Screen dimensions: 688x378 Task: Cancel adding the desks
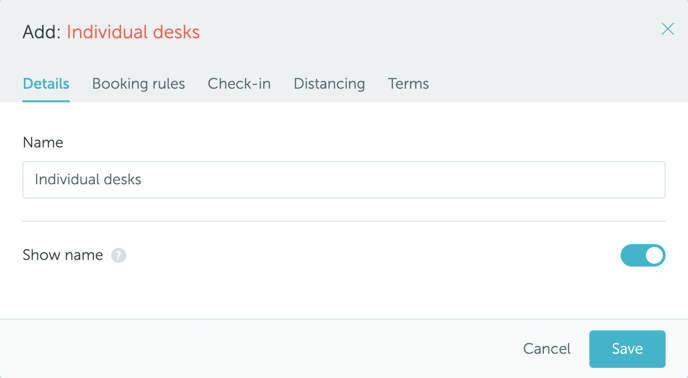click(547, 349)
